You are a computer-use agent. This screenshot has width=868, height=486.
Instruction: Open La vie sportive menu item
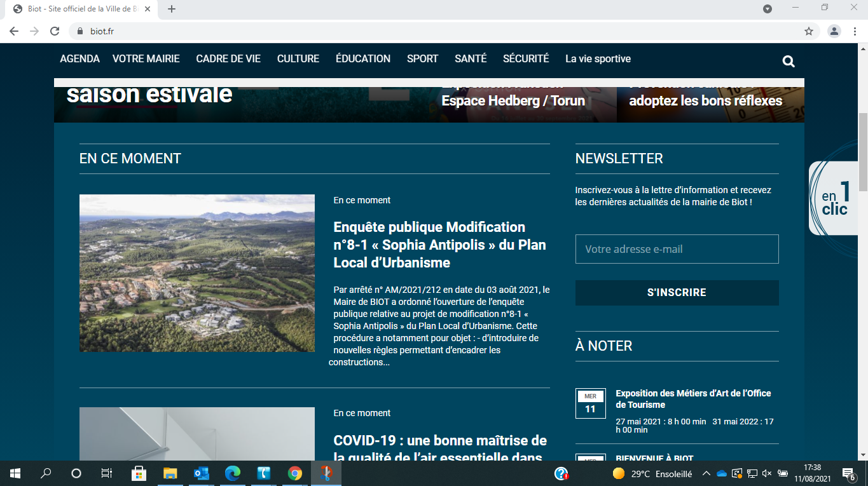(x=598, y=58)
